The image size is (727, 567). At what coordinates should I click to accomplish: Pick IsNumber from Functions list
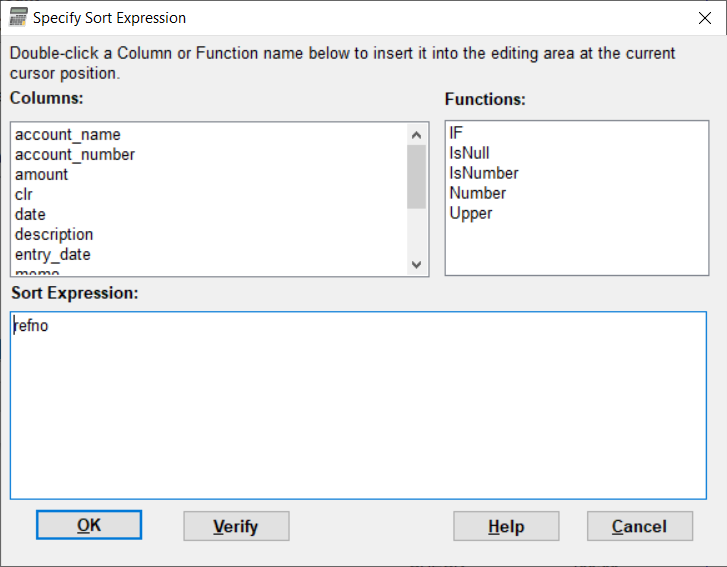484,173
